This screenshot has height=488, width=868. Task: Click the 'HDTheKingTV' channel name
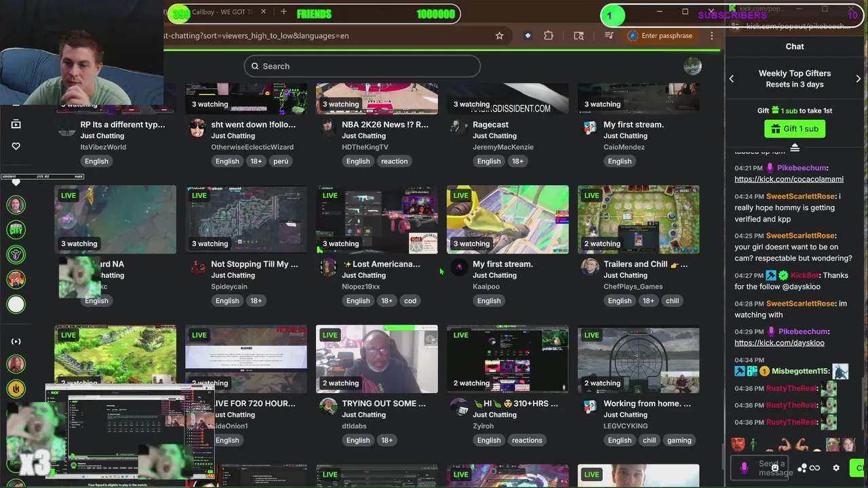[365, 147]
